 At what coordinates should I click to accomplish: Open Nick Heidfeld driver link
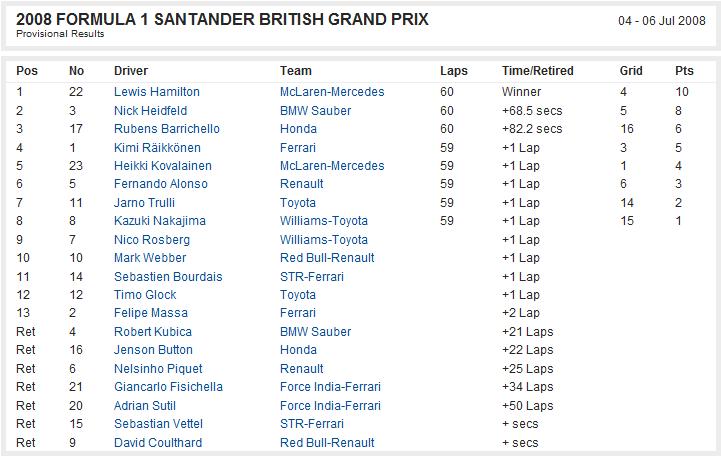click(x=150, y=110)
